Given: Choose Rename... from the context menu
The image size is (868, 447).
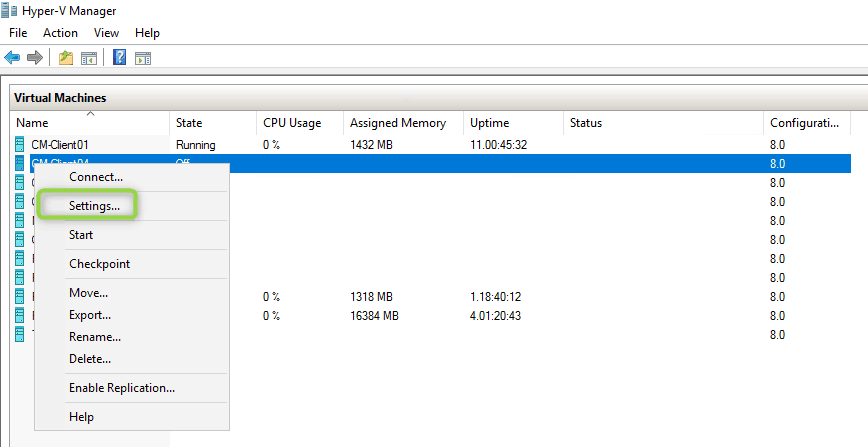Looking at the screenshot, I should 132,337.
